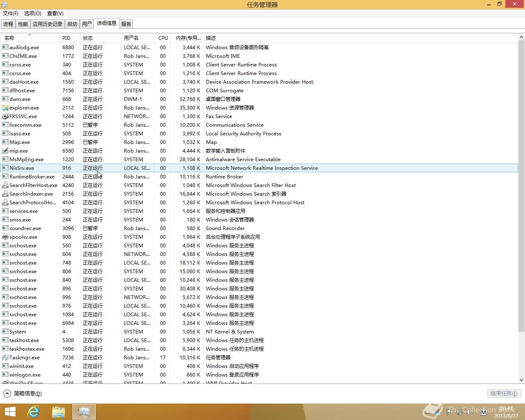Click the winlogon.exe process icon
Image resolution: width=525 pixels, height=420 pixels.
click(5, 374)
